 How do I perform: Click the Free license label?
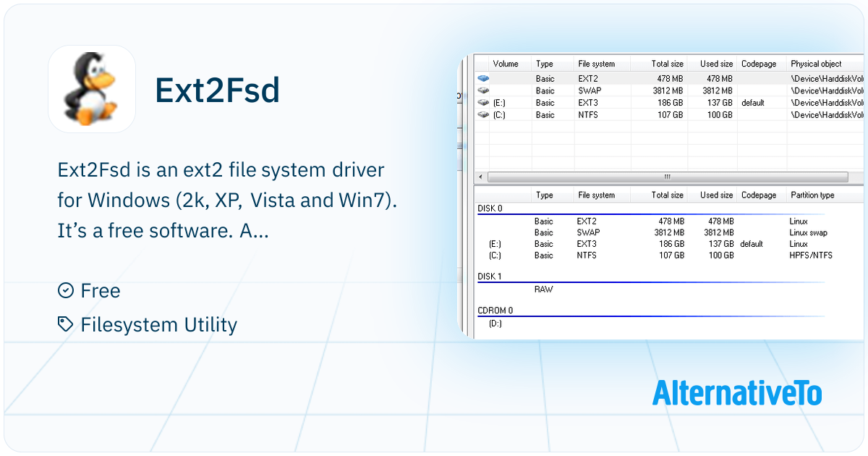point(101,291)
